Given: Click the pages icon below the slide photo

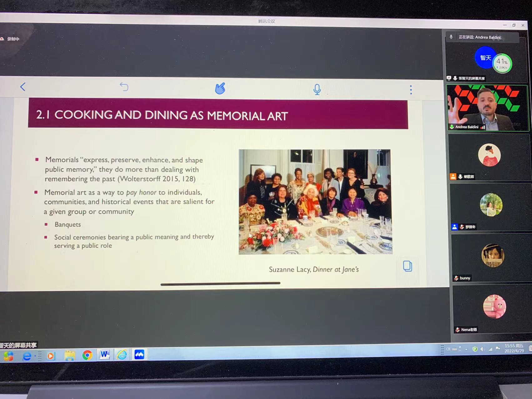Looking at the screenshot, I should pos(407,266).
